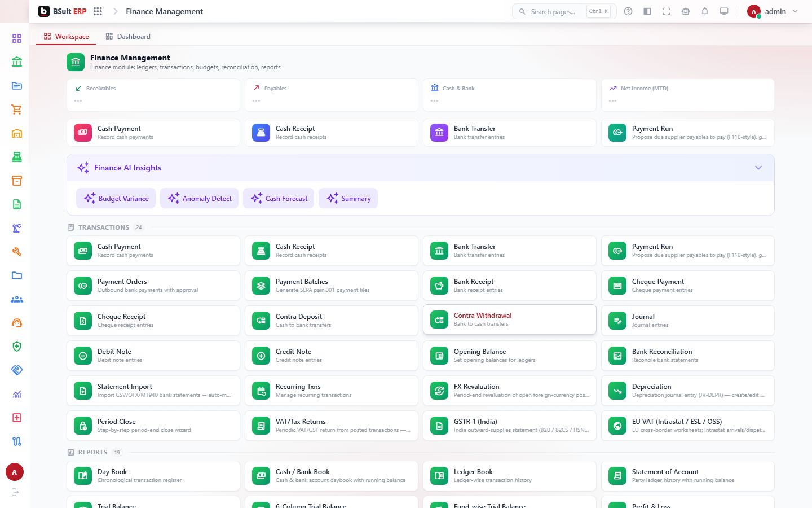
Task: Open Bank Reconciliation
Action: coord(688,356)
